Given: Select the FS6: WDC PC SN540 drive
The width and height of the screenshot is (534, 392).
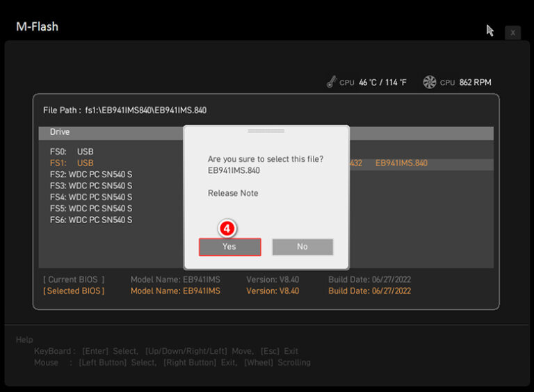Looking at the screenshot, I should [90, 220].
